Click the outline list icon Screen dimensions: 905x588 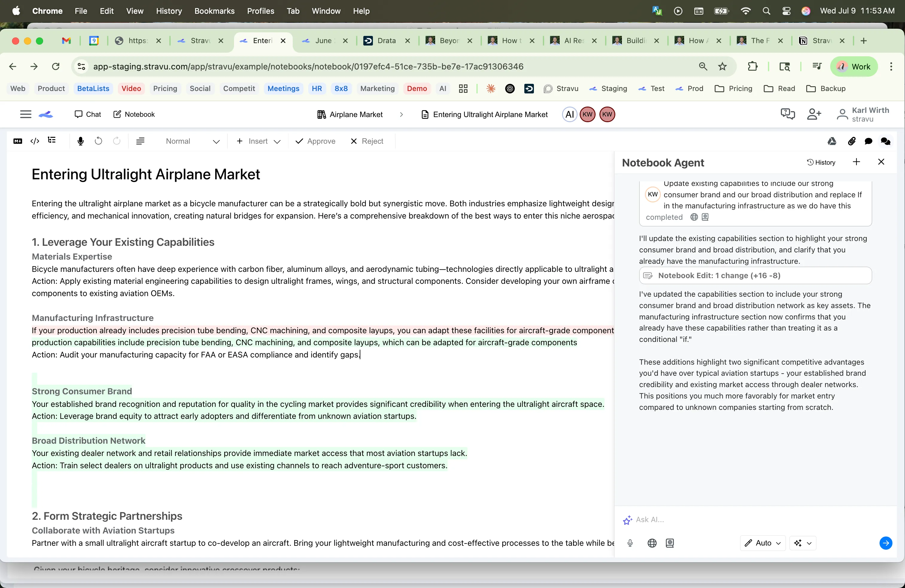click(52, 141)
